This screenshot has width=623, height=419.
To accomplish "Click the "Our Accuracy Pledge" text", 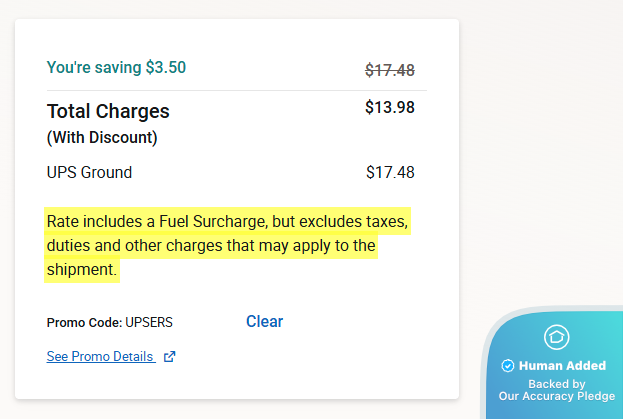I will (x=557, y=397).
